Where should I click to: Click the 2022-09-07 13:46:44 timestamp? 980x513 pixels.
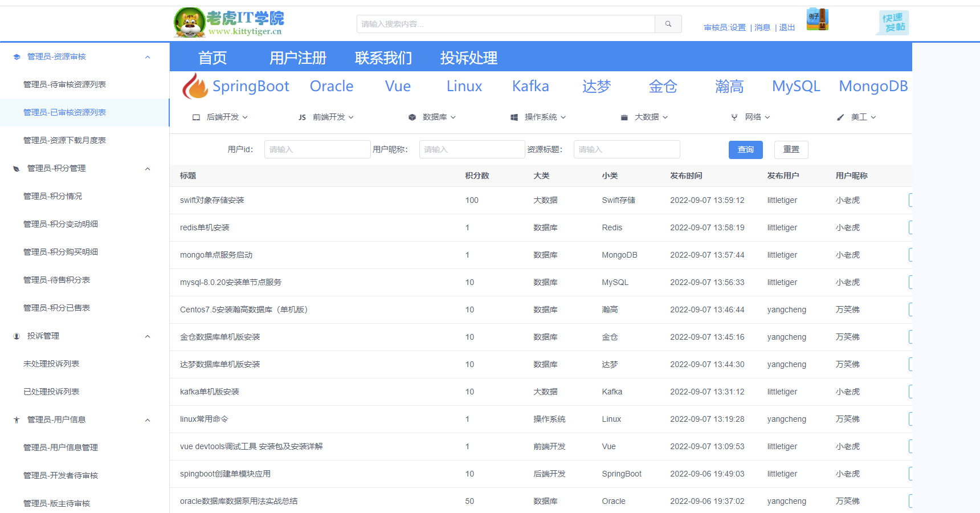pos(707,310)
